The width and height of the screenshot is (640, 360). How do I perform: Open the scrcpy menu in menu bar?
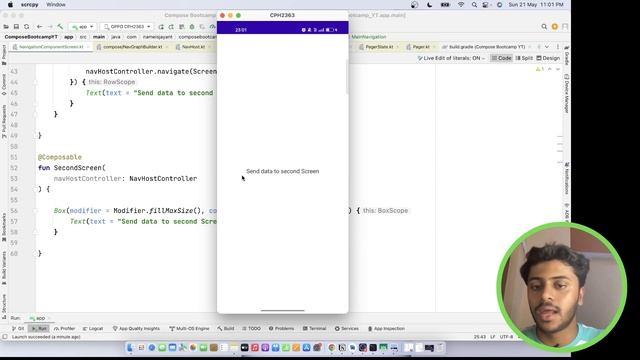(29, 4)
